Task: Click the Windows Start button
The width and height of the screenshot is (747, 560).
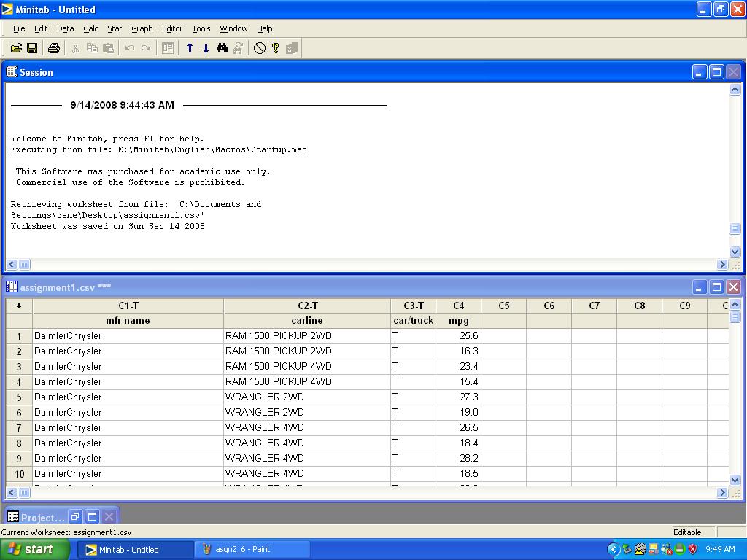Action: tap(31, 550)
